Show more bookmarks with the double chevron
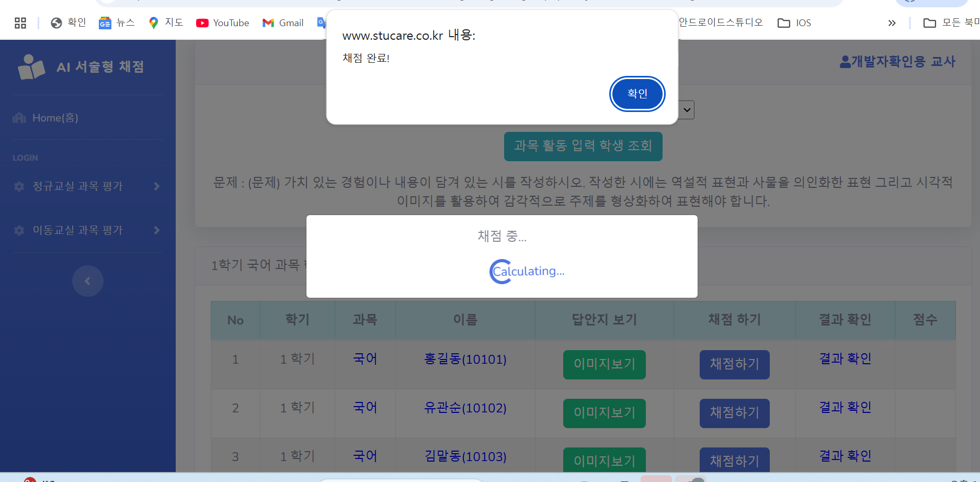The height and width of the screenshot is (482, 980). tap(892, 23)
